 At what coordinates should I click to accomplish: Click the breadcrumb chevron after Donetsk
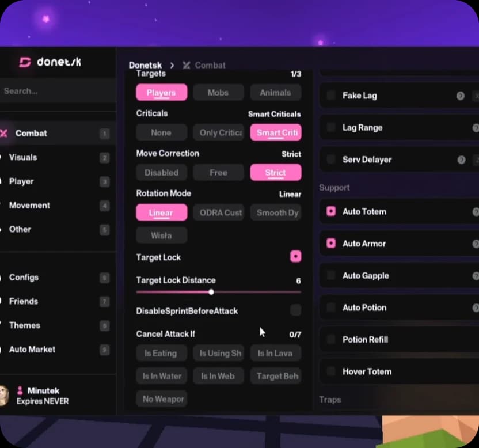pyautogui.click(x=172, y=65)
